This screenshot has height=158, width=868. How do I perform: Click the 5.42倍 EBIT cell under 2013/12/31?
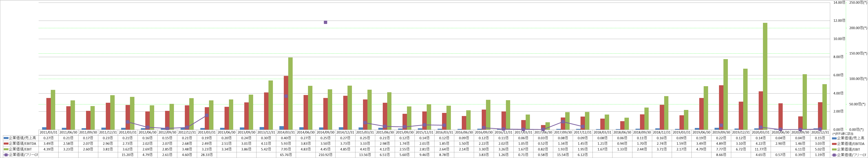pyautogui.click(x=266, y=149)
